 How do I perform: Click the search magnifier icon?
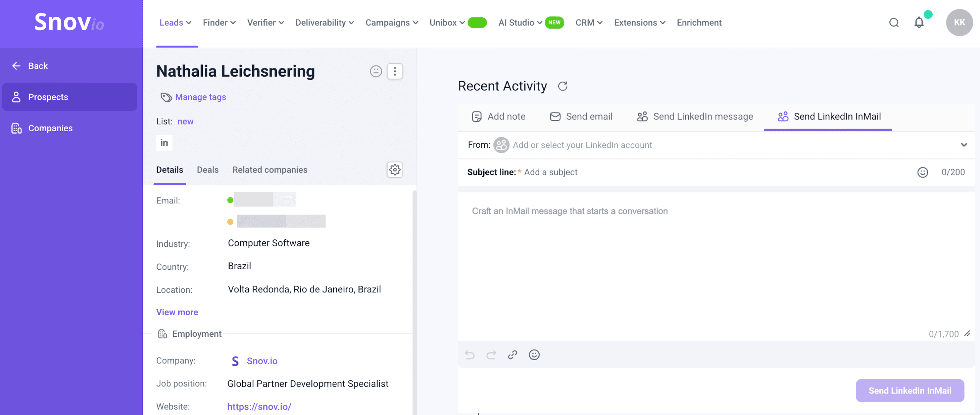[x=894, y=22]
